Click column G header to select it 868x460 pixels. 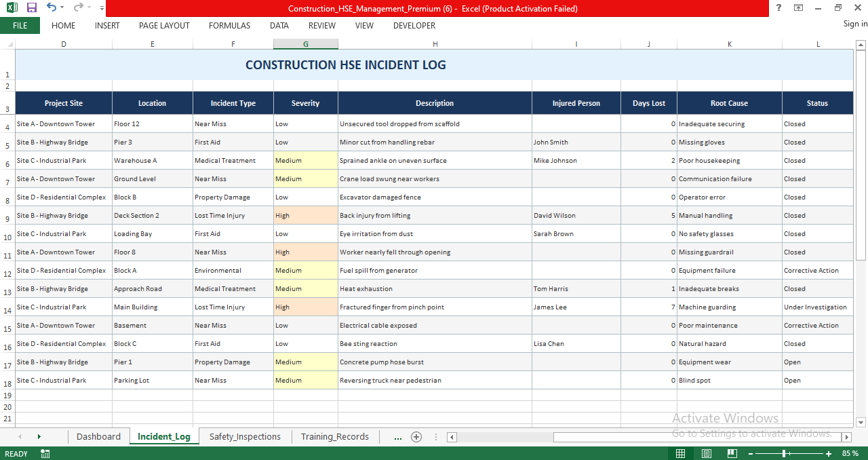click(305, 43)
